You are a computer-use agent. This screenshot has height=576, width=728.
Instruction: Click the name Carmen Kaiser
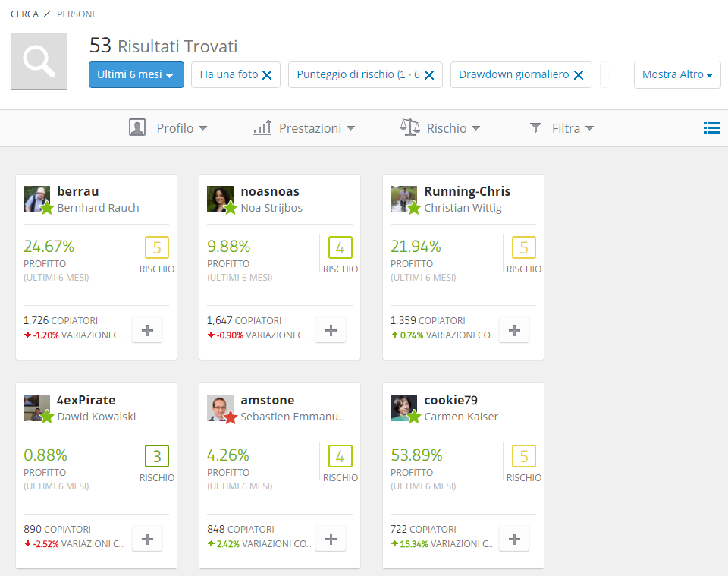(x=461, y=417)
